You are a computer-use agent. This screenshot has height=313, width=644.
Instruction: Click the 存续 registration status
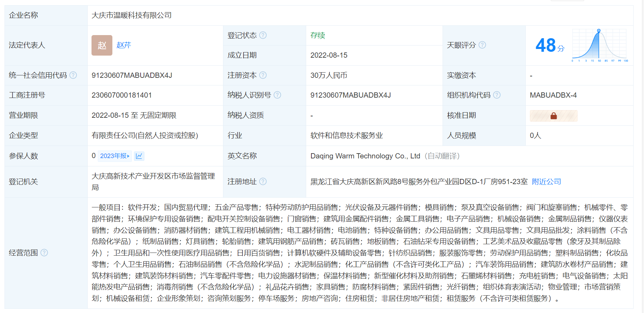pos(318,35)
